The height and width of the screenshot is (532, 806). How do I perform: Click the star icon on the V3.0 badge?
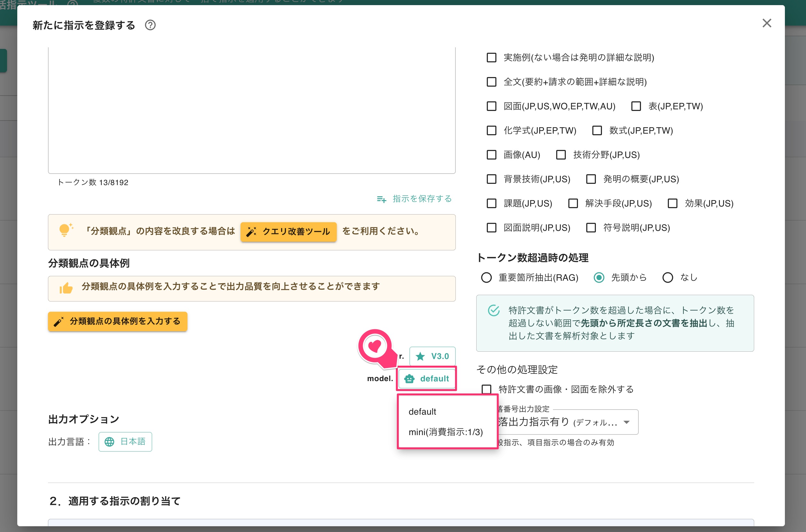[421, 356]
